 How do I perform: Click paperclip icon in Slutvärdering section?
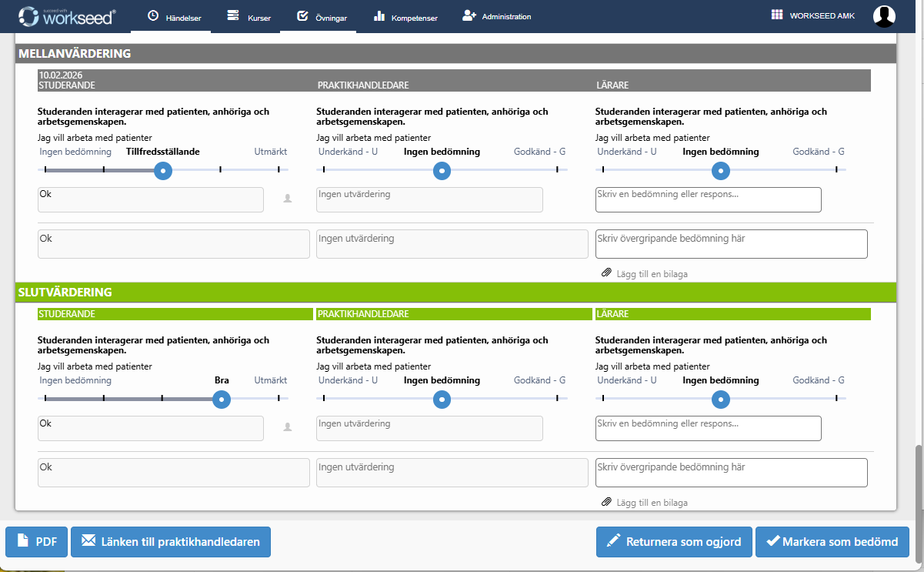coord(606,503)
